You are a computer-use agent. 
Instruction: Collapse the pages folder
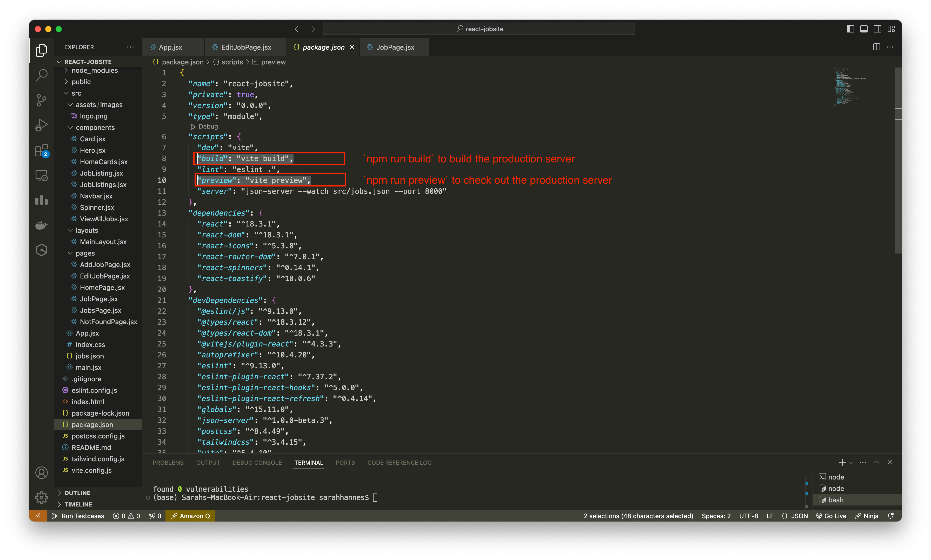(98, 253)
